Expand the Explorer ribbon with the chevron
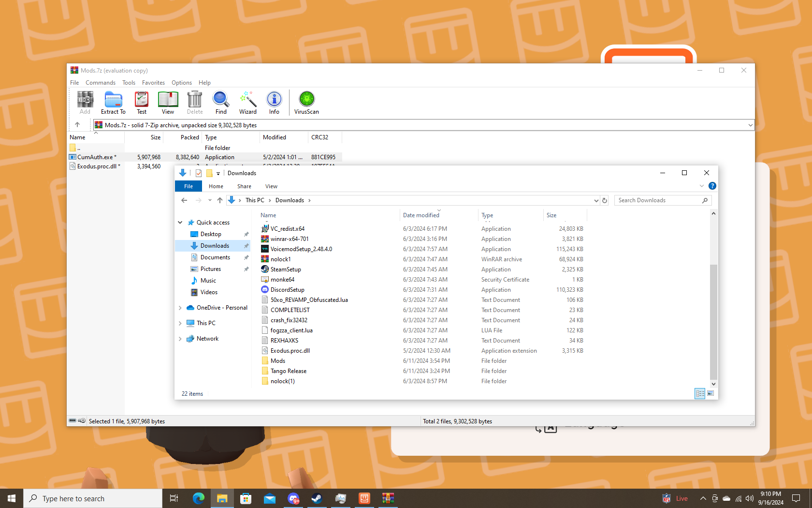The image size is (812, 508). point(702,186)
